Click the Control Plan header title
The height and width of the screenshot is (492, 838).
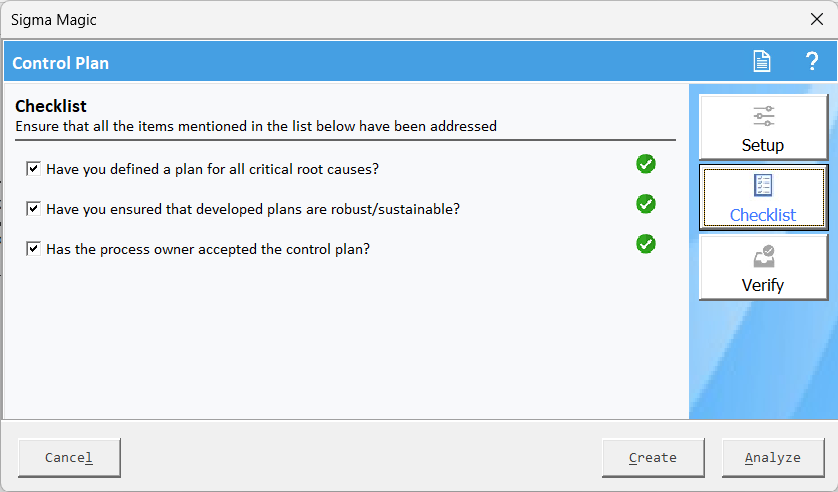[x=61, y=63]
